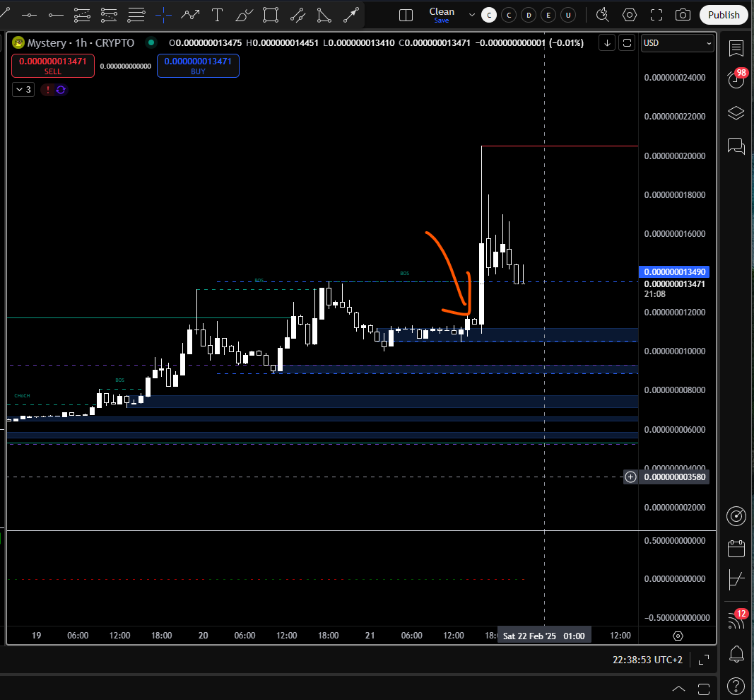Open timezone menu at 22:38:53 UTC+2
This screenshot has height=700, width=754.
[647, 660]
